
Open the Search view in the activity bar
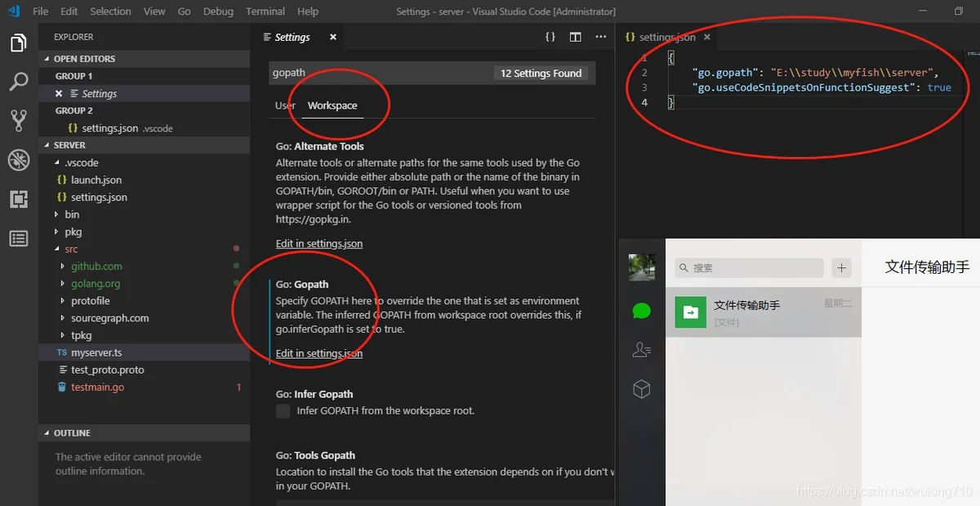[18, 81]
